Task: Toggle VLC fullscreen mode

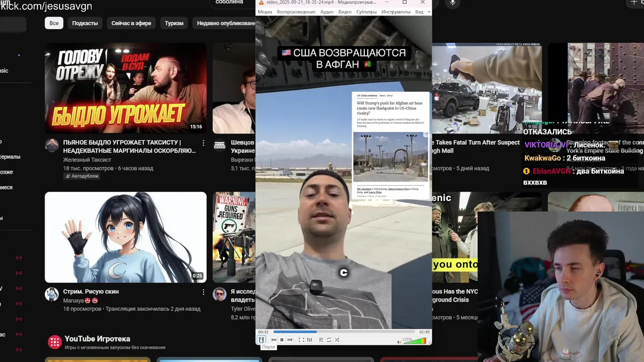Action: (x=301, y=340)
